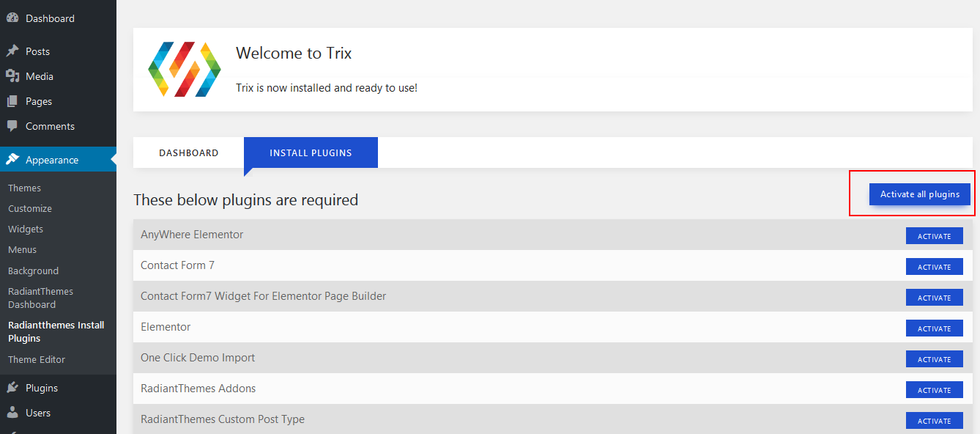Select the Install Plugins tab

click(x=311, y=153)
